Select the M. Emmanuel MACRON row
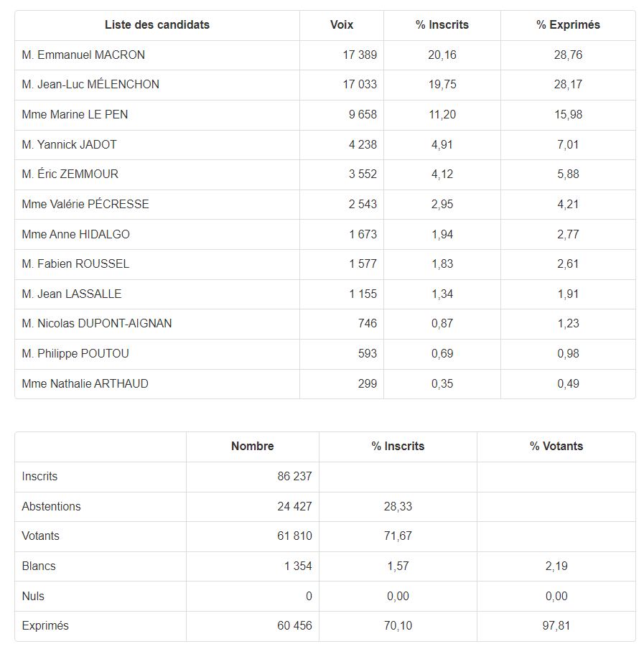 point(325,55)
